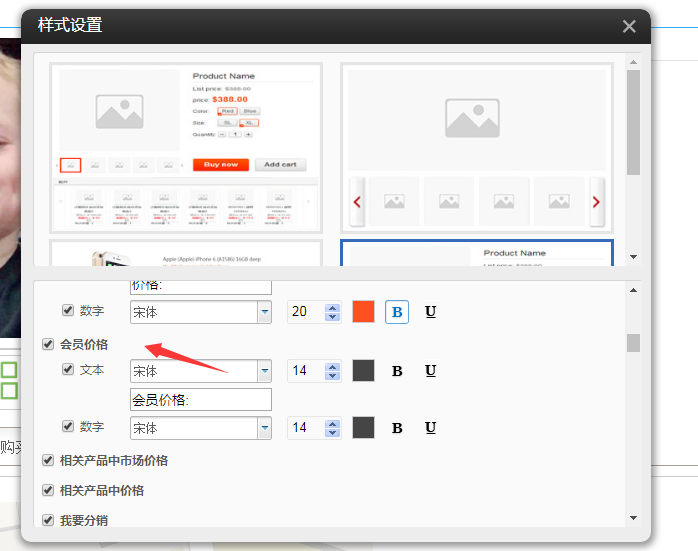
Task: Disable the active bold button on size 20 row
Action: pos(397,312)
